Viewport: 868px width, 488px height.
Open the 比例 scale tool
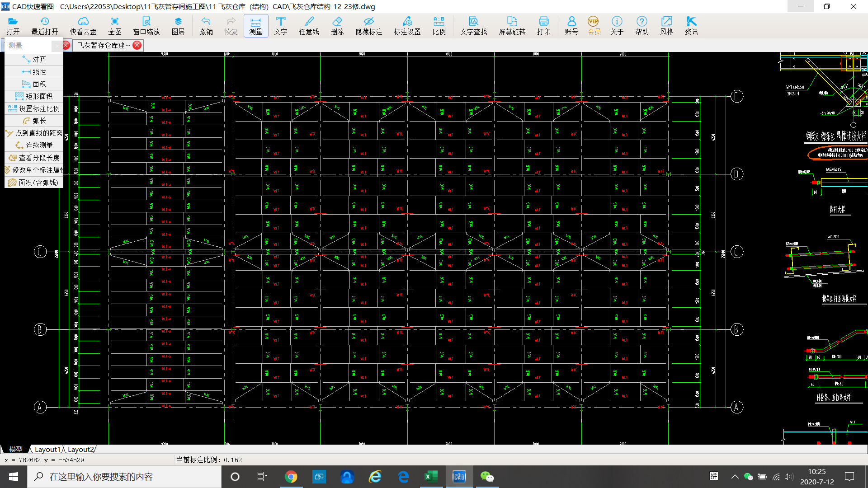click(x=439, y=26)
